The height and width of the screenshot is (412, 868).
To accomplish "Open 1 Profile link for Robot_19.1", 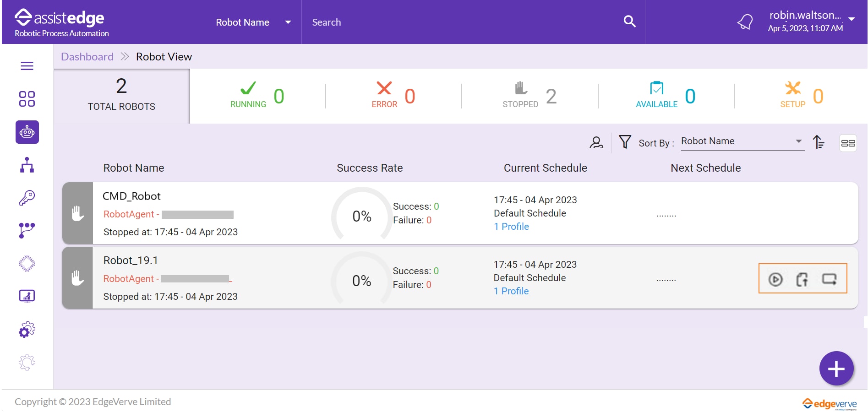I will point(511,291).
